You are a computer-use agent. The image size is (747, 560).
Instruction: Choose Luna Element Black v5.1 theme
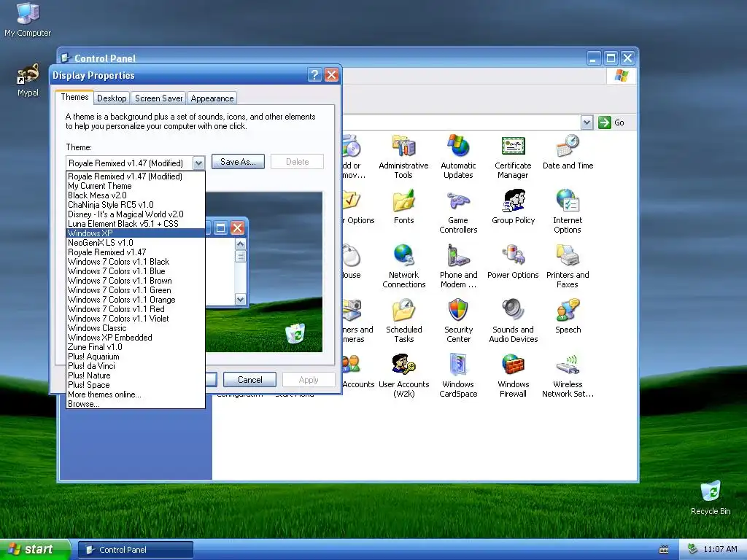pyautogui.click(x=135, y=224)
